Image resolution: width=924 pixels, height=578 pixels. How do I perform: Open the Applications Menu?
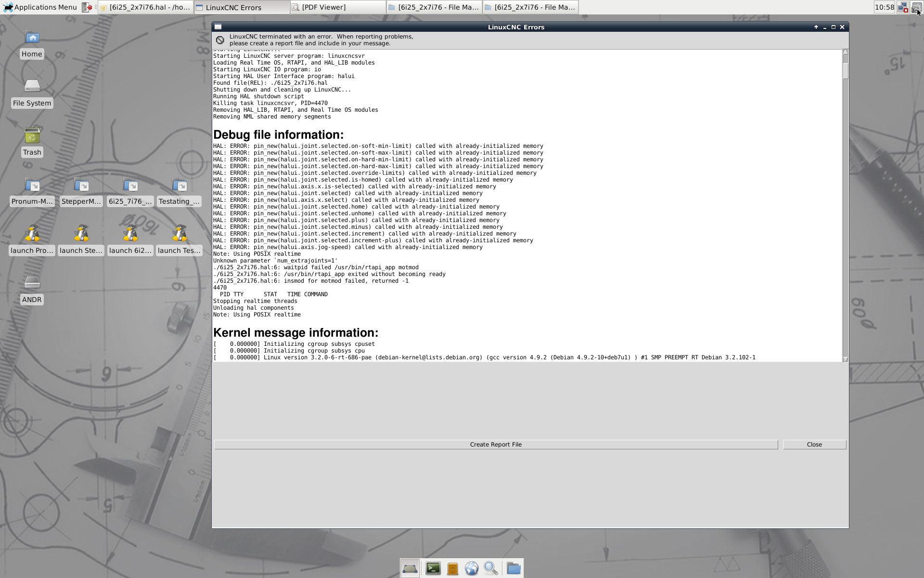(x=40, y=7)
